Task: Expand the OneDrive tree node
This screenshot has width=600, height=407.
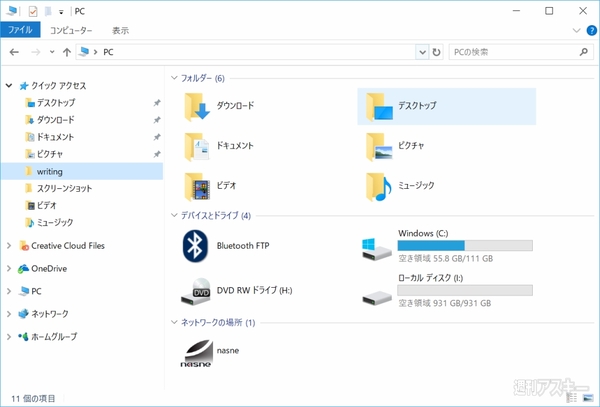Action: pos(9,269)
